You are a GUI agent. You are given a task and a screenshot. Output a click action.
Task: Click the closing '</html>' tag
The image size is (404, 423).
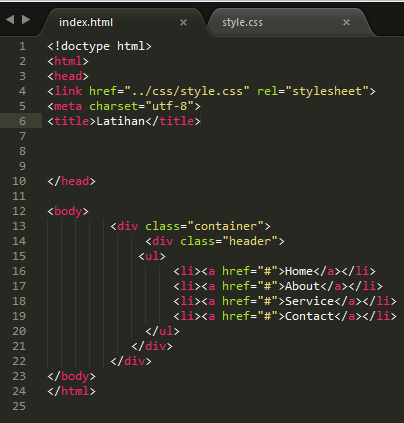point(71,391)
